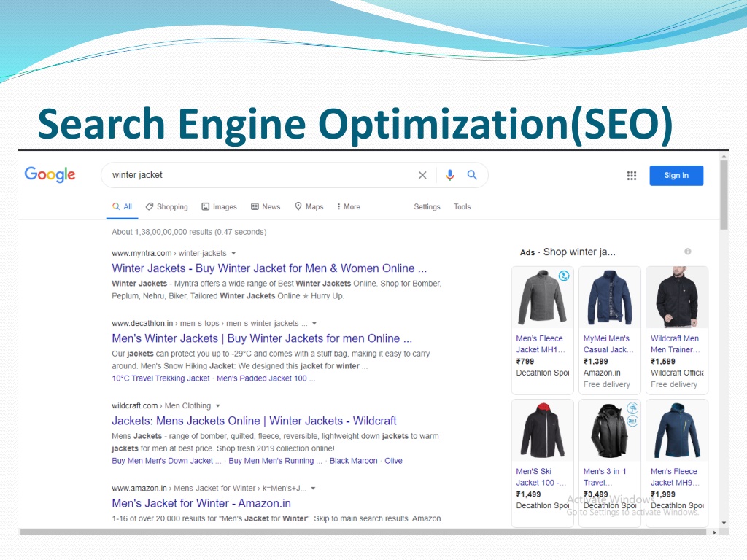Click the www.decathlon.in URL breadcrumb
The width and height of the screenshot is (747, 560).
tap(209, 323)
